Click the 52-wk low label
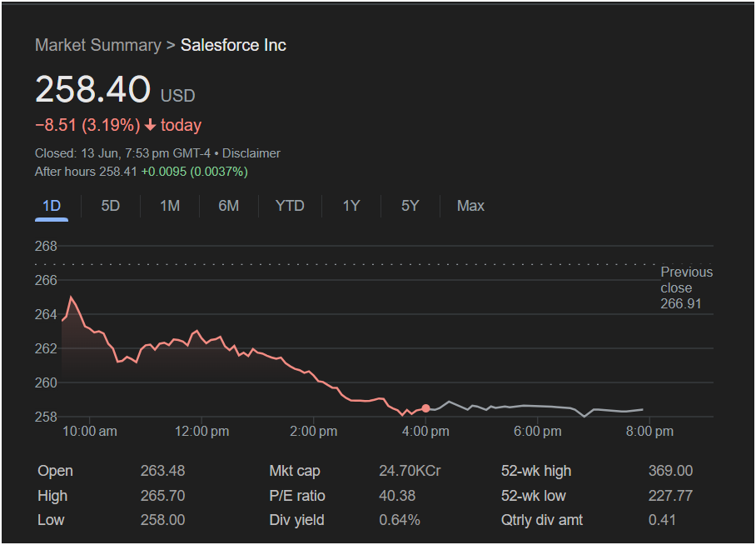The width and height of the screenshot is (756, 545). (533, 496)
